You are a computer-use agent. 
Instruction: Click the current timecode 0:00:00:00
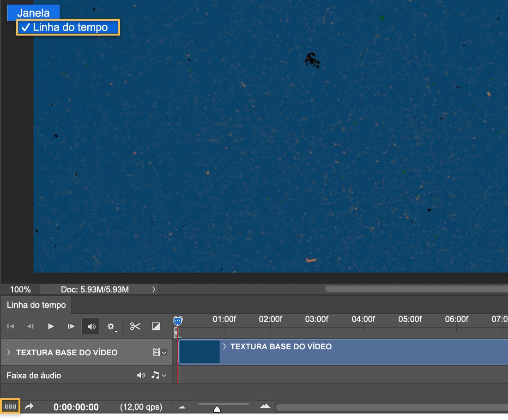pos(76,407)
